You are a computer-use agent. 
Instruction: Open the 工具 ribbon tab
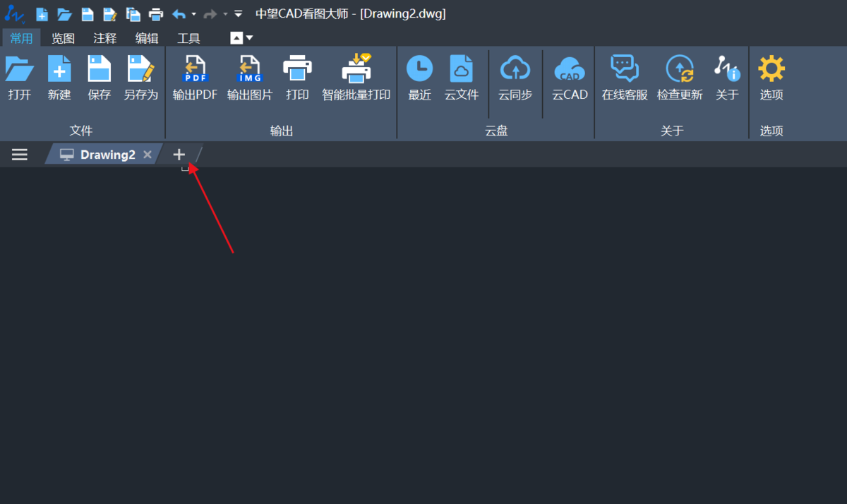[188, 38]
